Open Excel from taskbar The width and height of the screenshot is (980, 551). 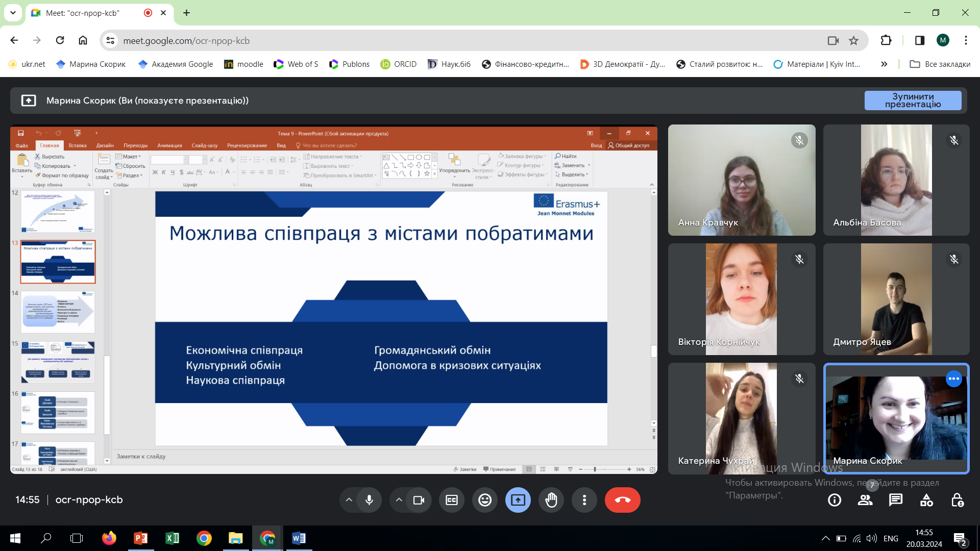pyautogui.click(x=172, y=538)
